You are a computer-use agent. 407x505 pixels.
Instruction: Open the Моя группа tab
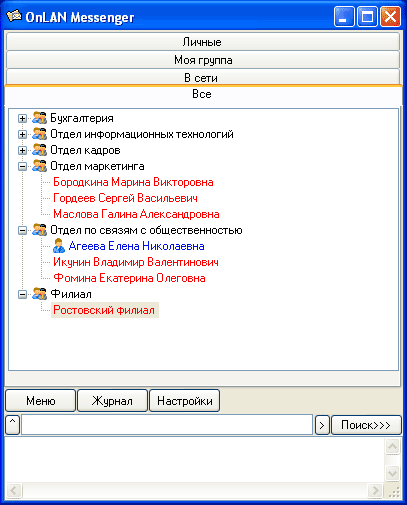[x=203, y=60]
